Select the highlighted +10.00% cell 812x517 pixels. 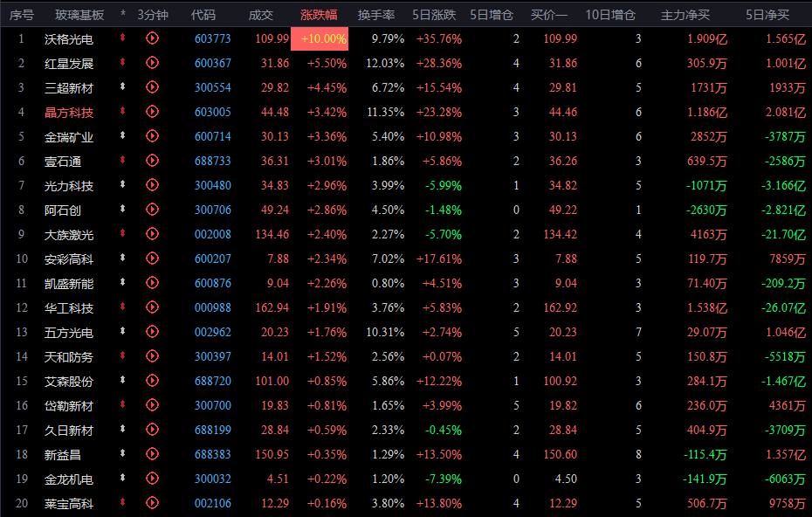point(320,38)
